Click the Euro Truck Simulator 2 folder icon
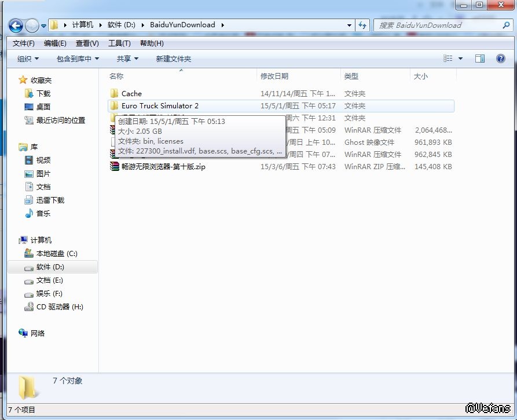The width and height of the screenshot is (517, 420). tap(114, 105)
